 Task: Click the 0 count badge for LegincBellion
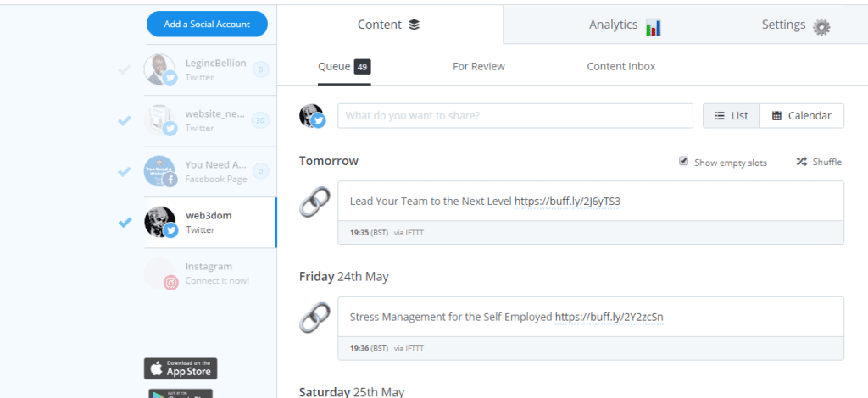pyautogui.click(x=261, y=69)
